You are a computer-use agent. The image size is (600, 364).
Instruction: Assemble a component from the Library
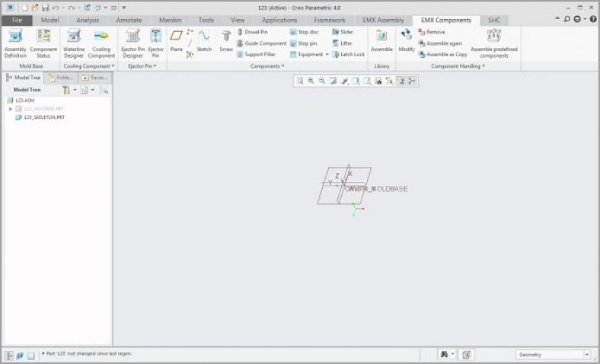[x=381, y=41]
